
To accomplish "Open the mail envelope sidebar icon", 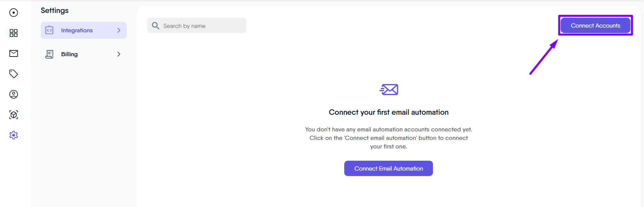I will pyautogui.click(x=14, y=53).
